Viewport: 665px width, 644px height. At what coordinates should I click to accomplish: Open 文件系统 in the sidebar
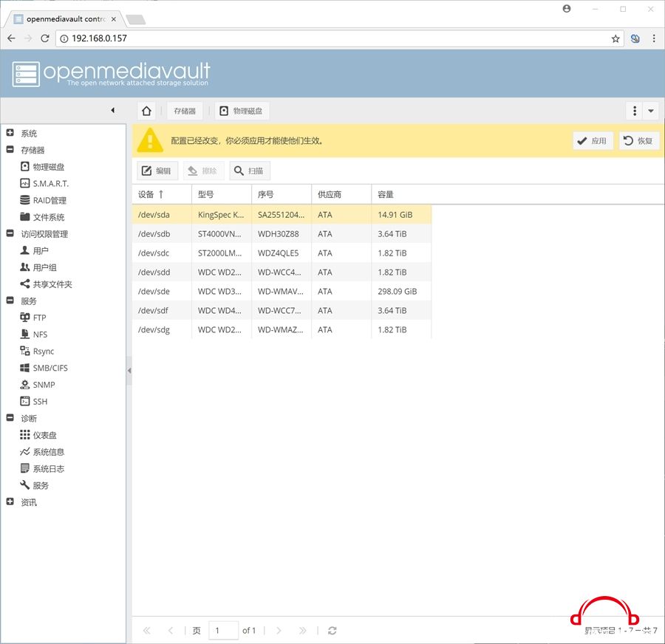tap(42, 217)
